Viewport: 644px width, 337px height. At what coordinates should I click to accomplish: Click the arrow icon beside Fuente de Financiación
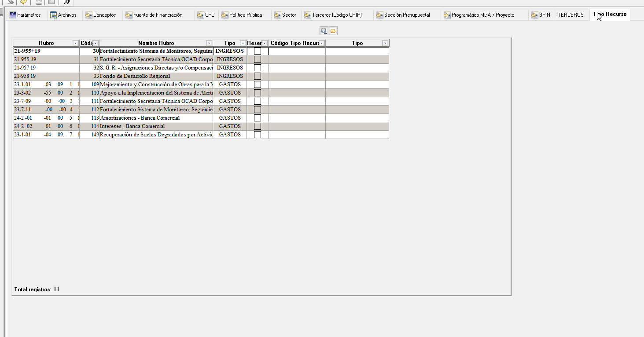tap(129, 15)
